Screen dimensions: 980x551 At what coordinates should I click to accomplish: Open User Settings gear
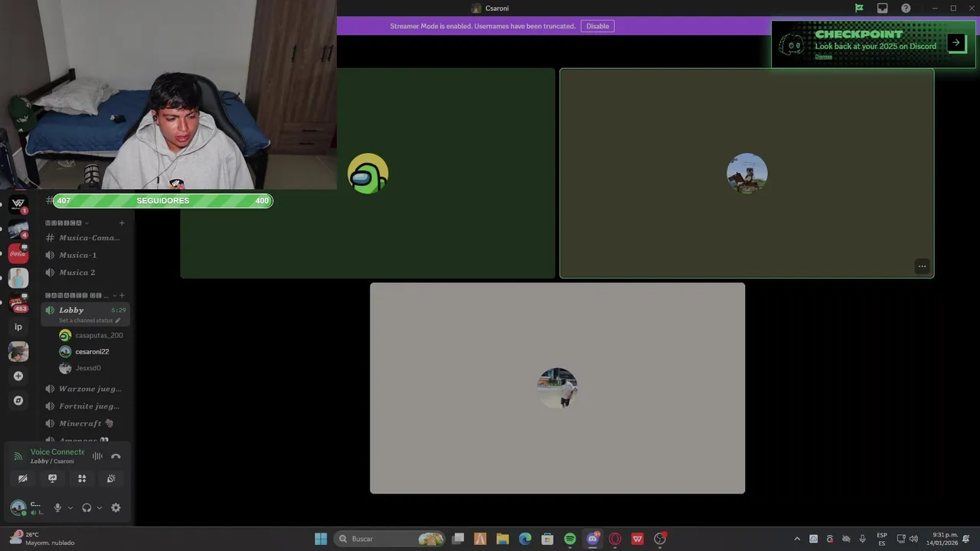116,507
